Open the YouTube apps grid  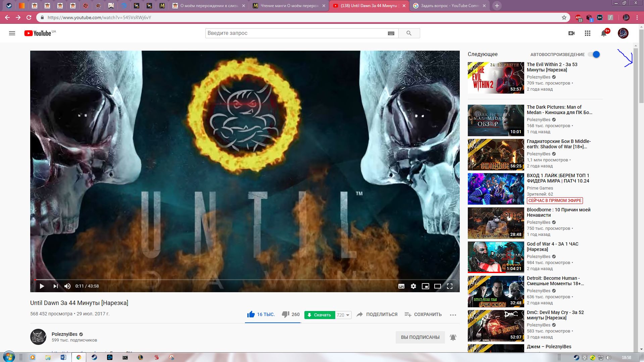588,33
